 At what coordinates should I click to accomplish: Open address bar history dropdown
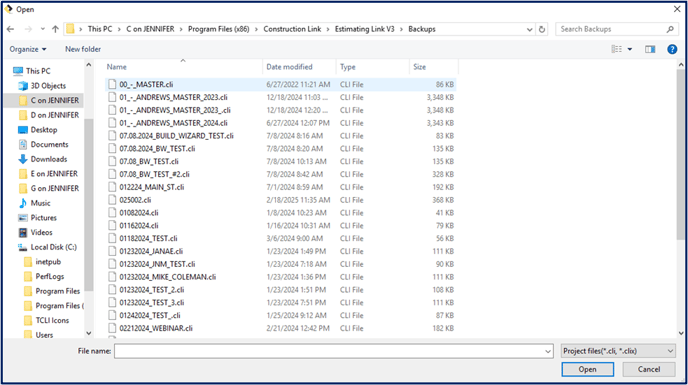530,29
